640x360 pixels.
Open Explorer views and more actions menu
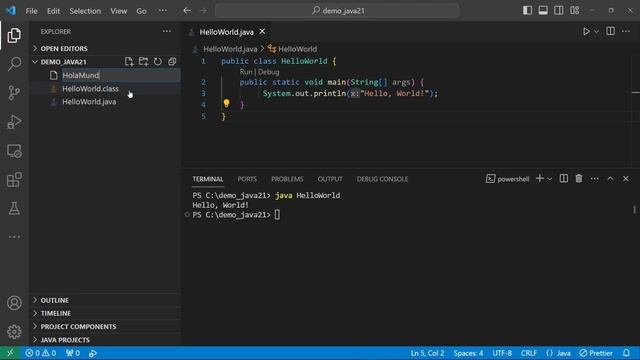(167, 31)
